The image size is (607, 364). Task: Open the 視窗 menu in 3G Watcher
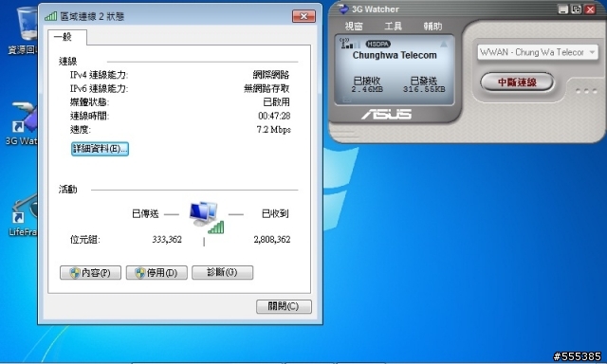354,27
